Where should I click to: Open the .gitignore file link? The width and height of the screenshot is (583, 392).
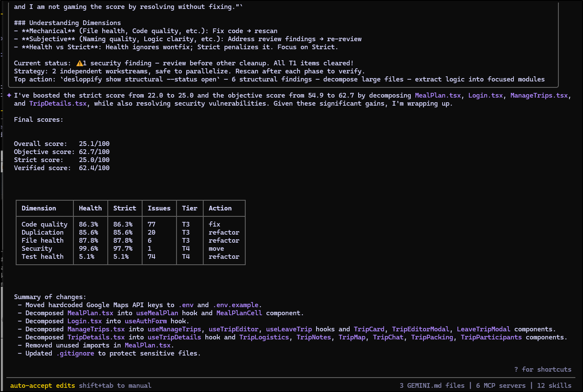(75, 353)
